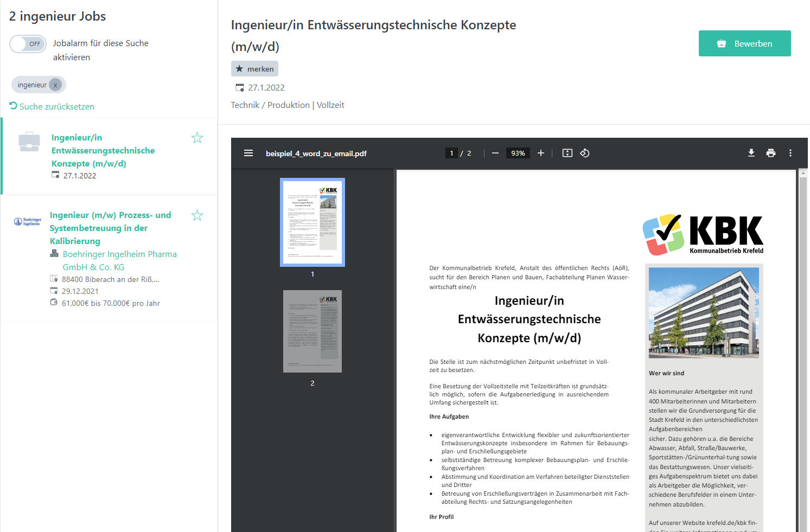Click the merken bookmark button
Viewport: 810px width, 532px height.
pyautogui.click(x=254, y=69)
